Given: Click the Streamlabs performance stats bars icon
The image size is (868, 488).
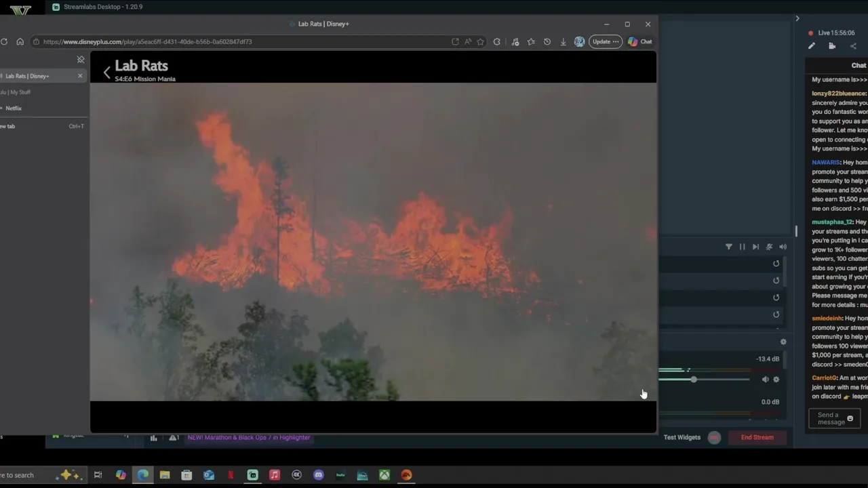Looking at the screenshot, I should [x=154, y=438].
